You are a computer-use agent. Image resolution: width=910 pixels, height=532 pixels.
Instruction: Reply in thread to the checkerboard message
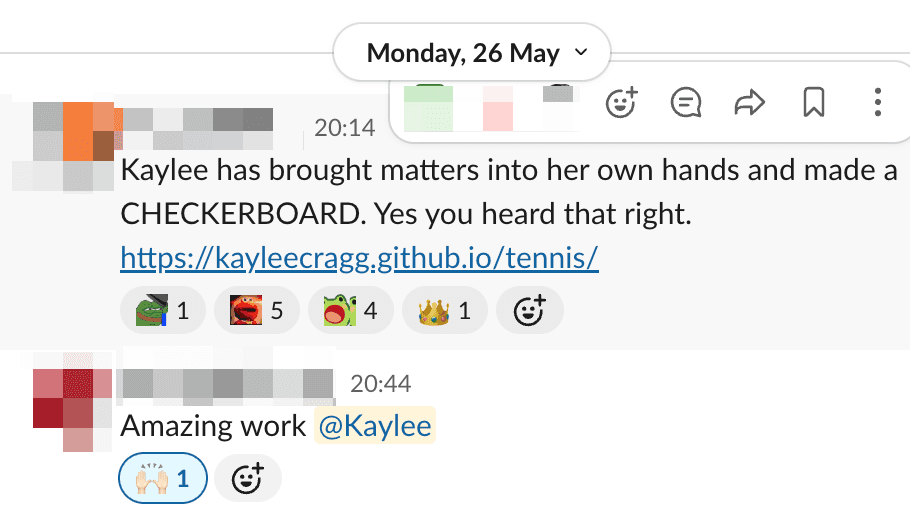tap(686, 102)
